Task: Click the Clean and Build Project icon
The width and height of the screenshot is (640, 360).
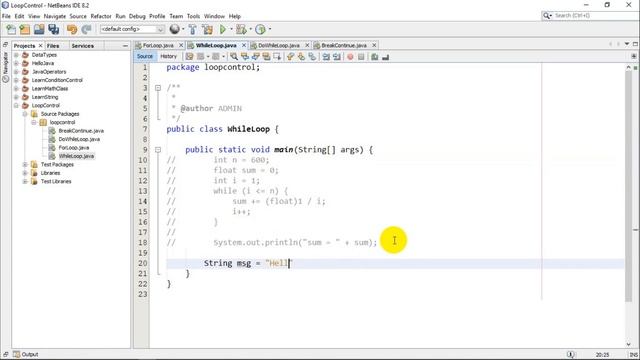Action: coord(207,29)
